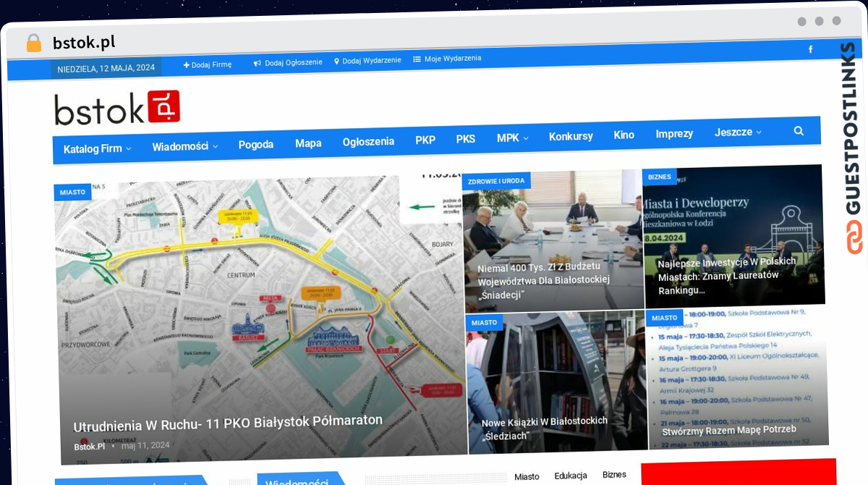Open article Utrudnienia W Ruchu Półmaraton headline
This screenshot has height=485, width=868.
coord(228,422)
